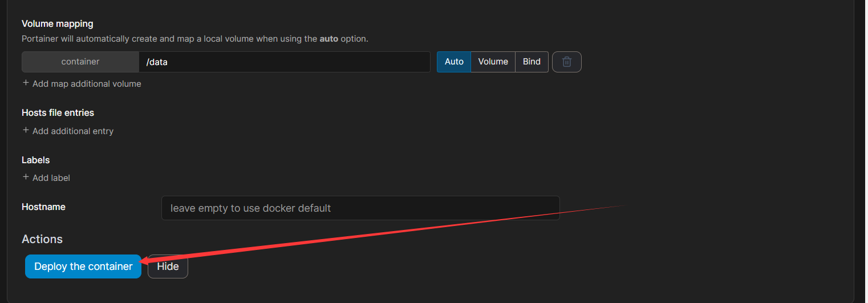Click the Volume mapping section heading
This screenshot has width=868, height=303.
57,24
